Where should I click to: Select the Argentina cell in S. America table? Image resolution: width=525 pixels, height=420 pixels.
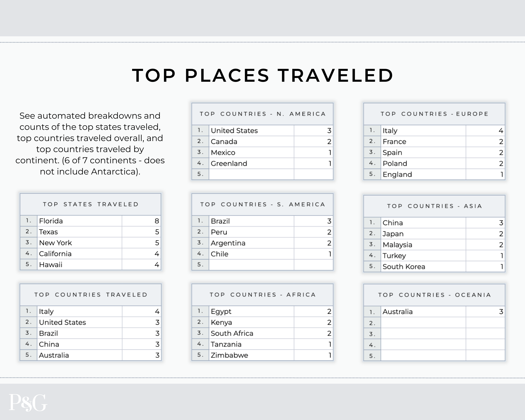(251, 243)
